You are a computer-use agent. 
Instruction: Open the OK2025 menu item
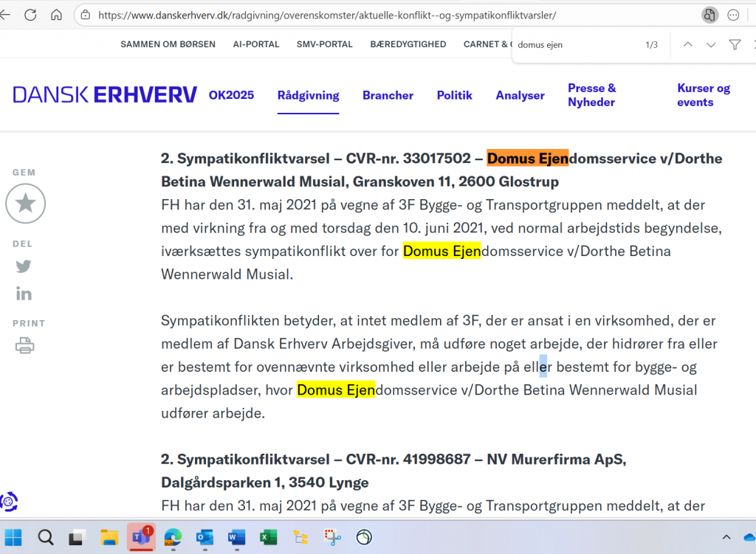point(231,95)
